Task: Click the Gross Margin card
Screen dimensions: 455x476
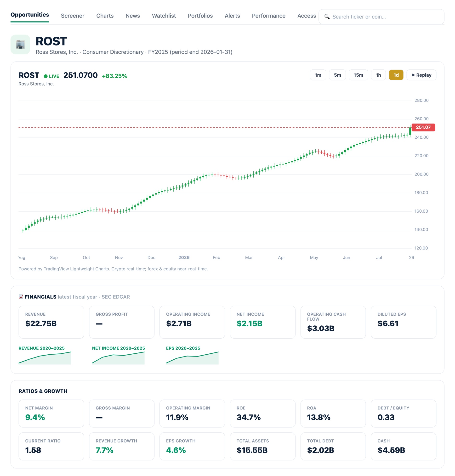Action: pos(122,414)
